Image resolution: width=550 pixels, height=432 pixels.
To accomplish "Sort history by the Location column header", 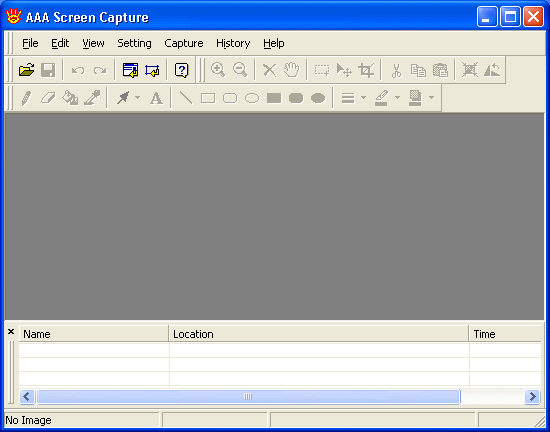I will 319,333.
